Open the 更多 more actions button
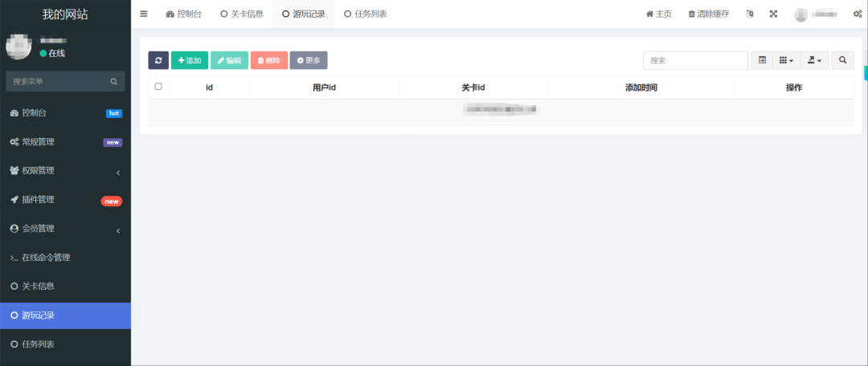 pyautogui.click(x=309, y=60)
